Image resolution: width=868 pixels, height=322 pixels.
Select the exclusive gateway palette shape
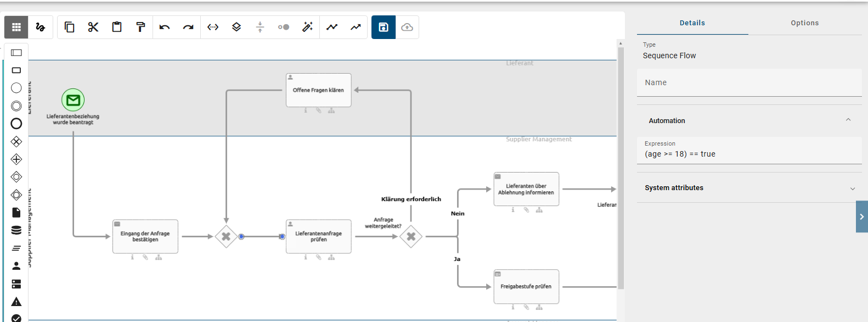pos(16,142)
